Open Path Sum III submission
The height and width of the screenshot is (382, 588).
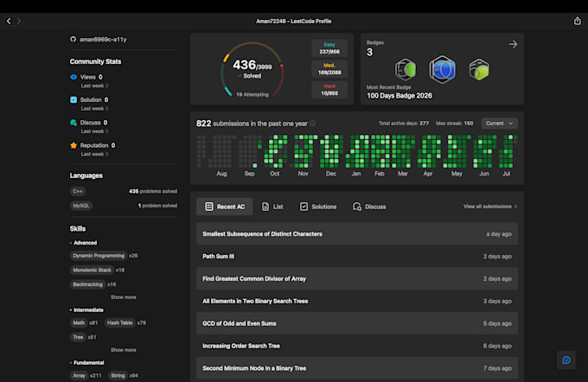click(357, 257)
